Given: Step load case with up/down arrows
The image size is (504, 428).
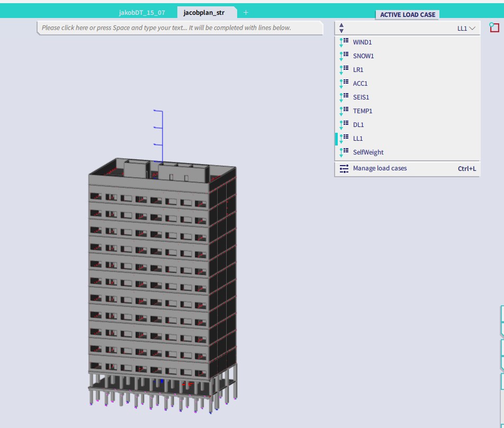Looking at the screenshot, I should click(341, 28).
